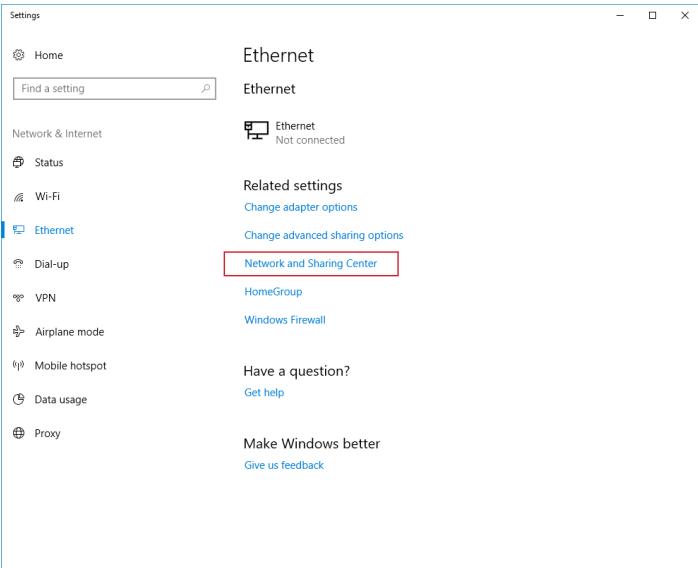Click the Proxy globe icon
Viewport: 698px width, 568px height.
[19, 433]
